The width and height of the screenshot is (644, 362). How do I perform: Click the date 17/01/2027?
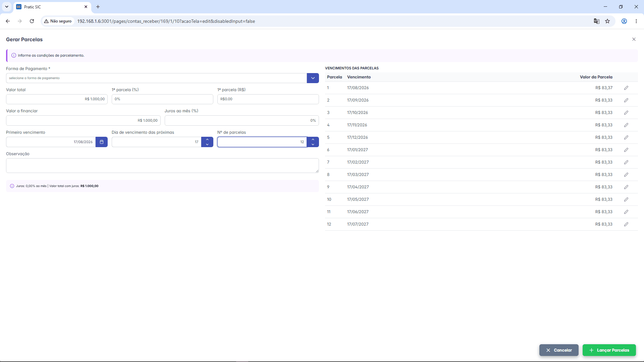[358, 150]
